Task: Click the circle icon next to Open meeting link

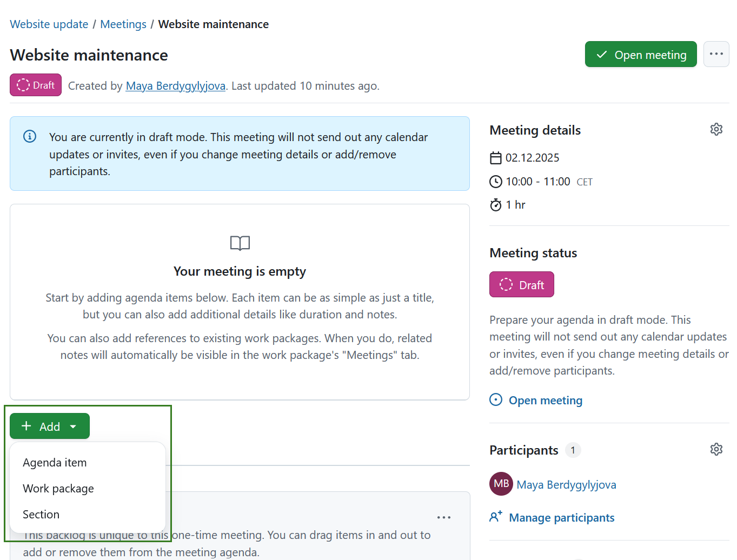Action: (x=496, y=400)
